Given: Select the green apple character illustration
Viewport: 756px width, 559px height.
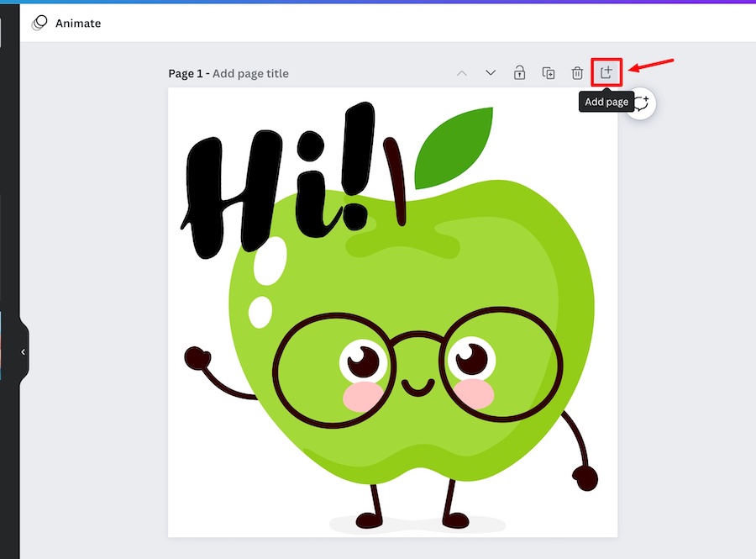Looking at the screenshot, I should (x=392, y=321).
